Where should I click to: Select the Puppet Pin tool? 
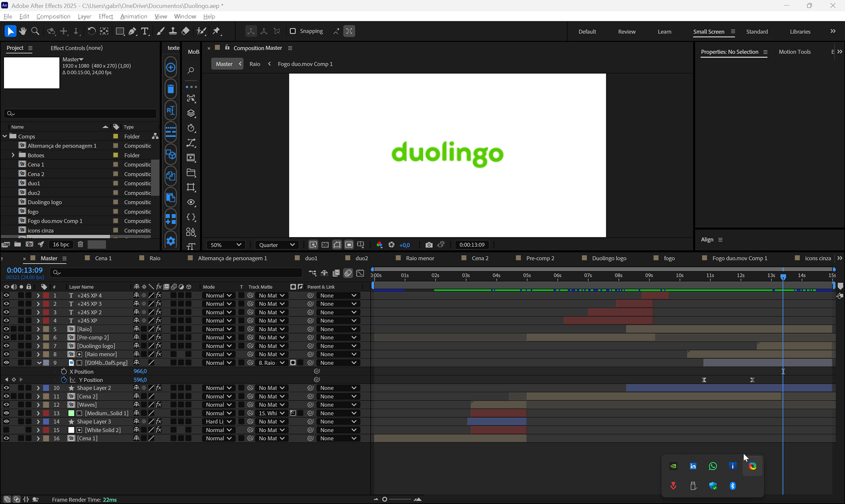point(216,31)
